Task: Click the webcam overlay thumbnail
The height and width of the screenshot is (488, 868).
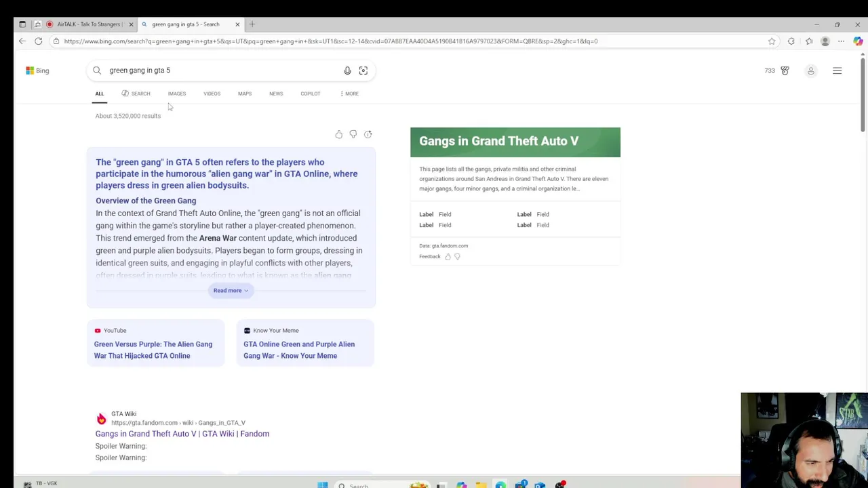Action: [804, 440]
